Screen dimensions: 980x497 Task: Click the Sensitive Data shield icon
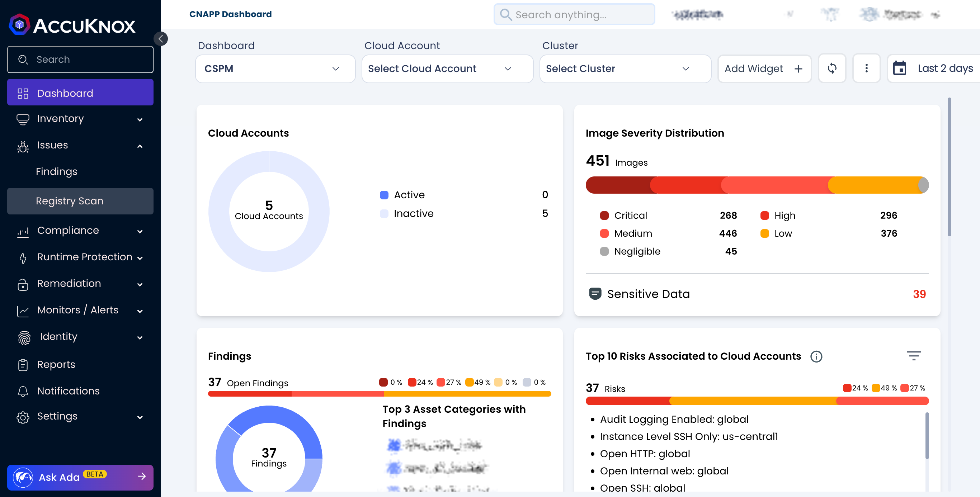595,294
